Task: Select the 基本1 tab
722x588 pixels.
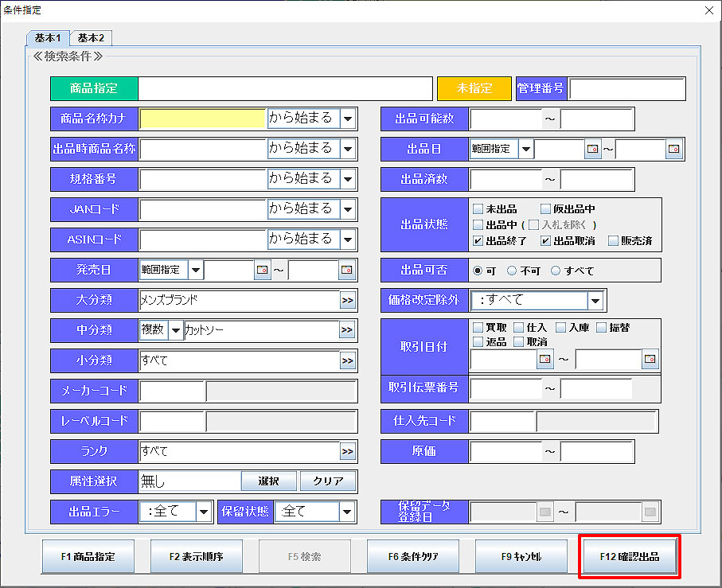Action: pyautogui.click(x=48, y=37)
